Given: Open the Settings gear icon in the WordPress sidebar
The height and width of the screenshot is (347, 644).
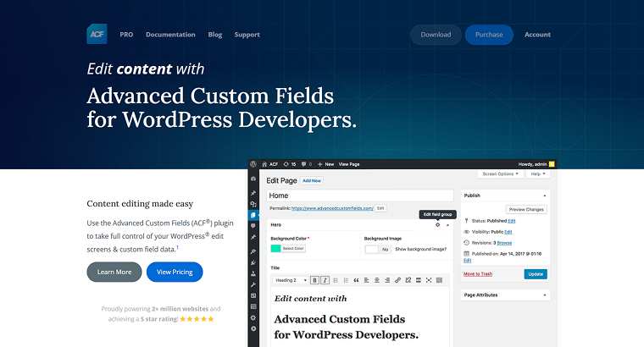Looking at the screenshot, I should point(253,318).
